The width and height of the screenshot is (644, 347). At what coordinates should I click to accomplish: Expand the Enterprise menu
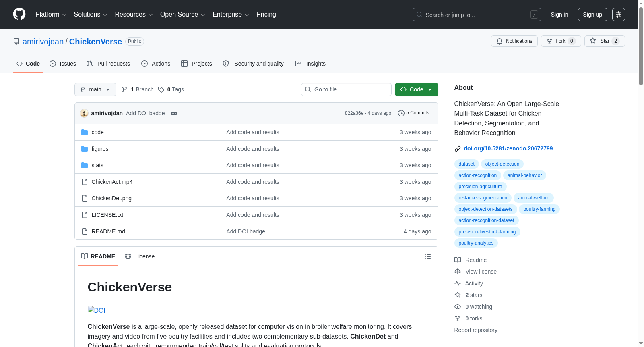click(x=231, y=15)
